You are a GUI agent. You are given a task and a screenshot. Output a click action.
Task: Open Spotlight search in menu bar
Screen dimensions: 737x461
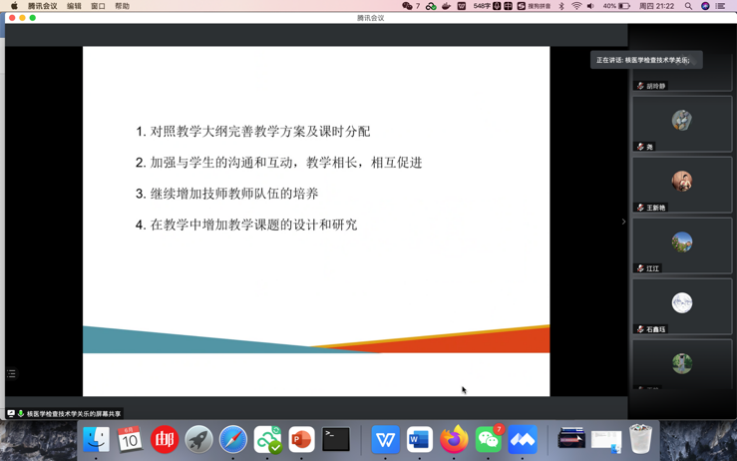[x=688, y=6]
